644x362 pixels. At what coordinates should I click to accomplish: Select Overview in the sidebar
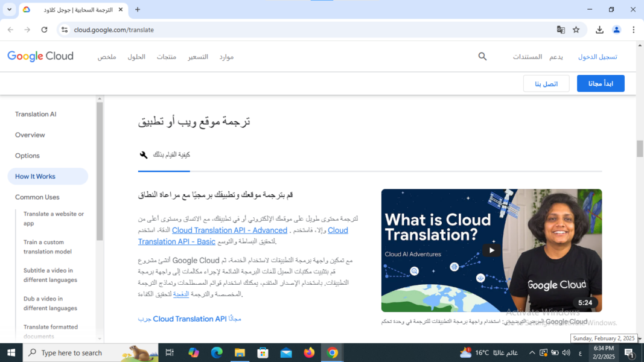[x=30, y=135]
